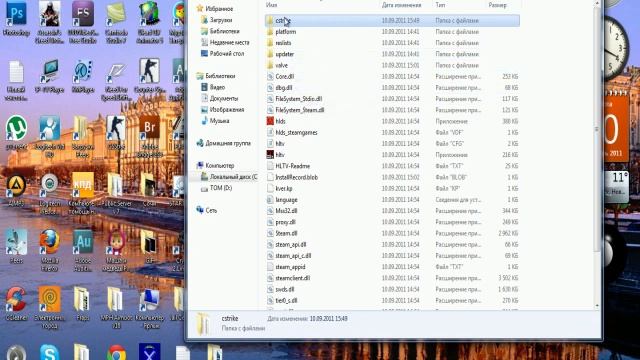Image resolution: width=640 pixels, height=360 pixels.
Task: Select Сеть in the navigation pane
Action: pyautogui.click(x=211, y=210)
